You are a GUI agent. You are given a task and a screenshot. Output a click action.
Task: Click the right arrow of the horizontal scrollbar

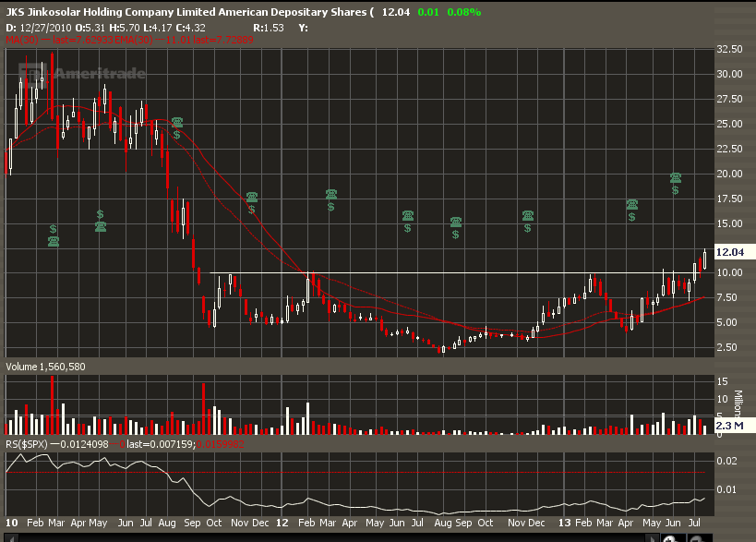click(653, 538)
